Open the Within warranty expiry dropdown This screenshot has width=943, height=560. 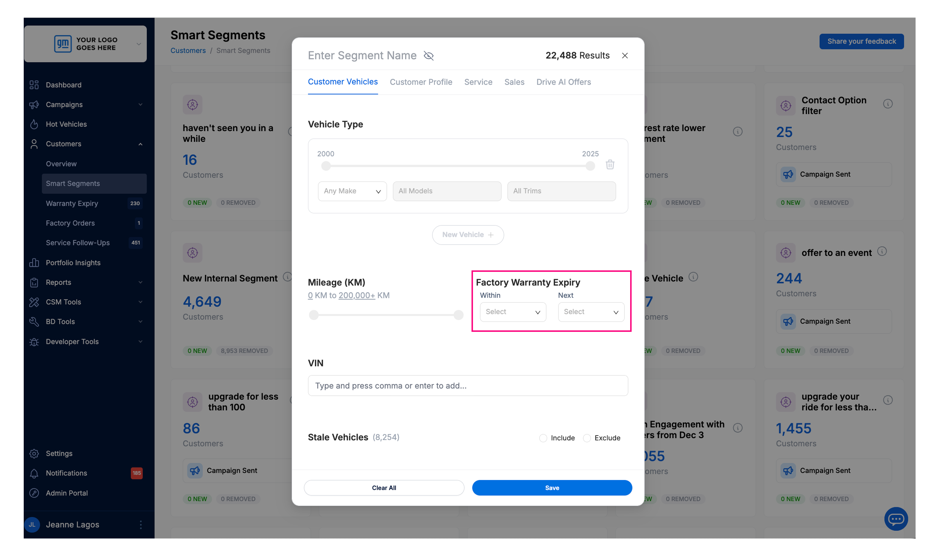click(x=513, y=312)
